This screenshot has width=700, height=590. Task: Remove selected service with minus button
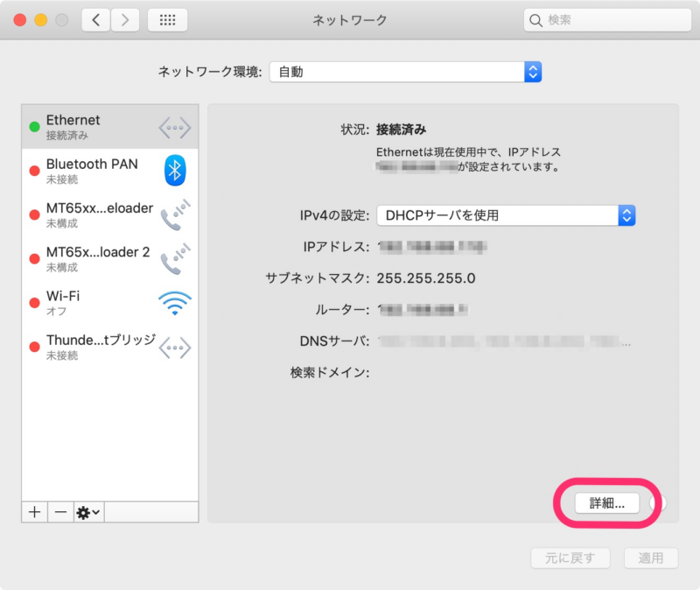(59, 512)
